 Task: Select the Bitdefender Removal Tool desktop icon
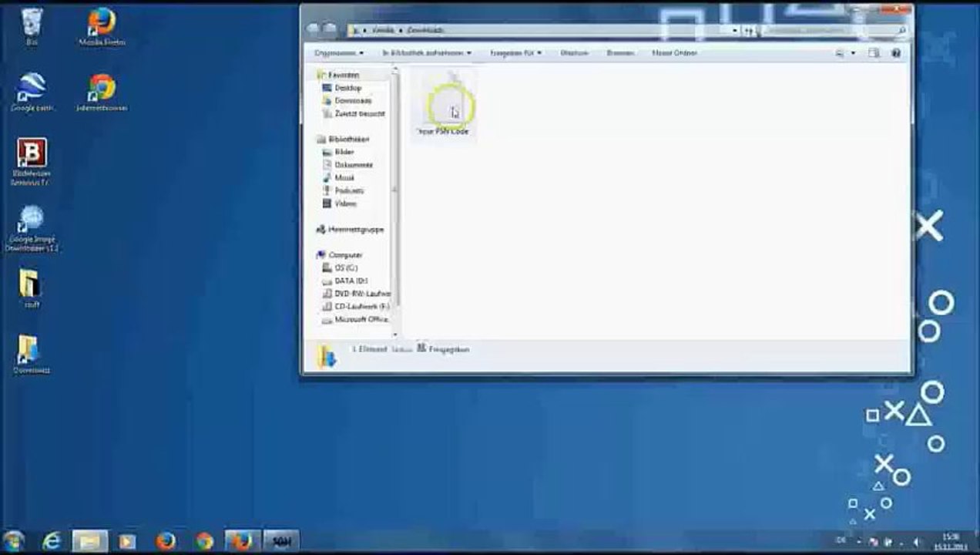pos(32,162)
